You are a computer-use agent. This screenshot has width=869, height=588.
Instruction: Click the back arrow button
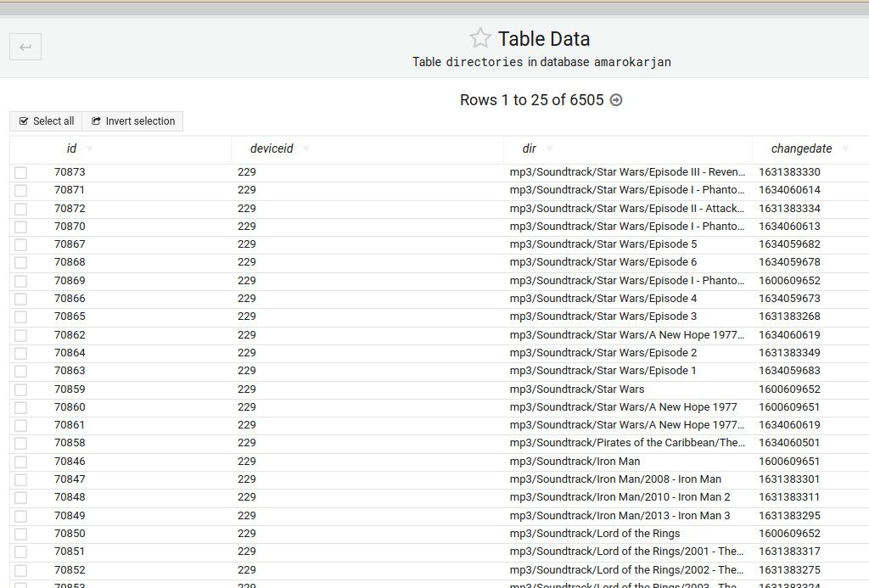(25, 47)
